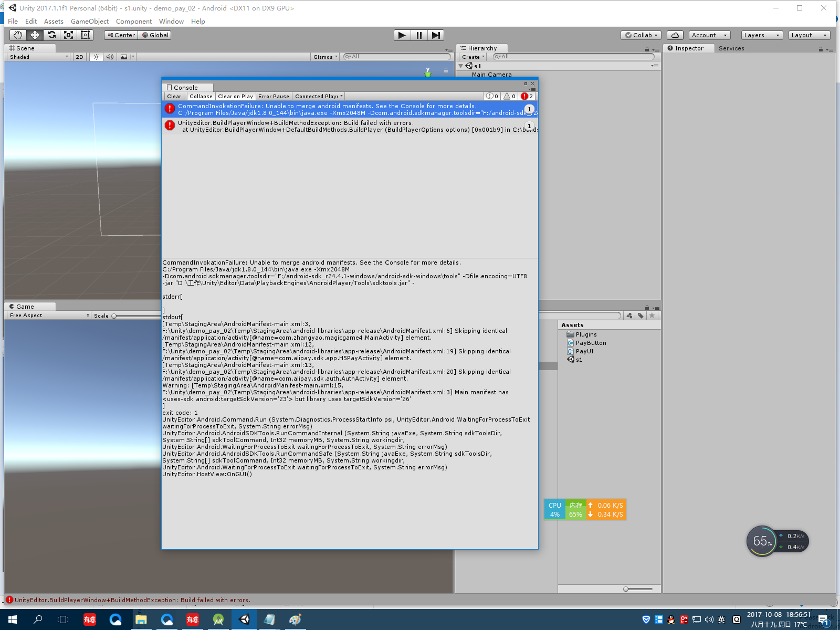Switch to the Services tab
840x630 pixels.
point(731,48)
